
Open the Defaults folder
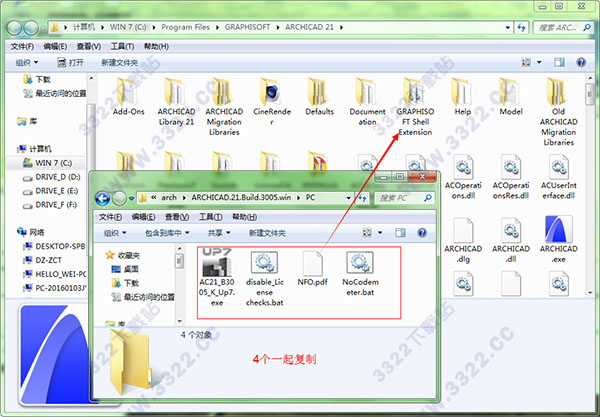coord(319,97)
